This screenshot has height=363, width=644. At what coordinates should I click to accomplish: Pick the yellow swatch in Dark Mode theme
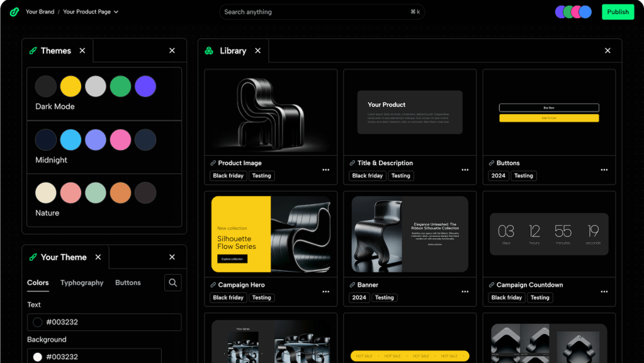[x=71, y=86]
